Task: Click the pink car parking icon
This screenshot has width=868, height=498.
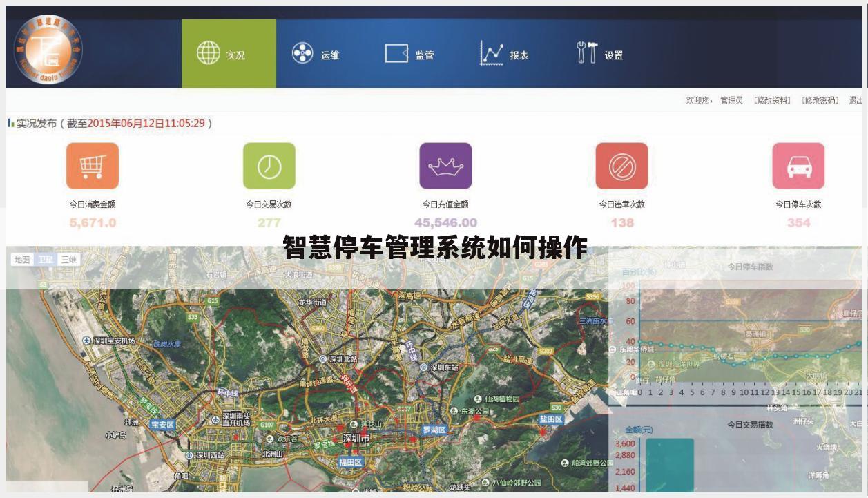Action: click(798, 166)
